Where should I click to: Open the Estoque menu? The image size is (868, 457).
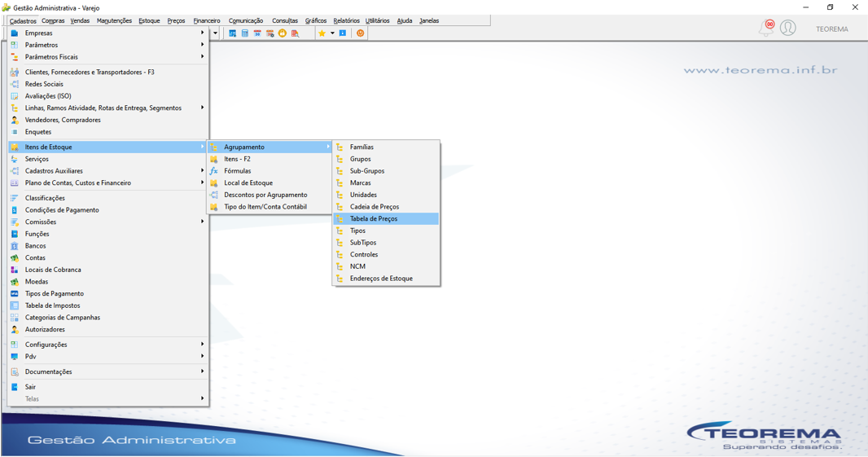pyautogui.click(x=149, y=20)
